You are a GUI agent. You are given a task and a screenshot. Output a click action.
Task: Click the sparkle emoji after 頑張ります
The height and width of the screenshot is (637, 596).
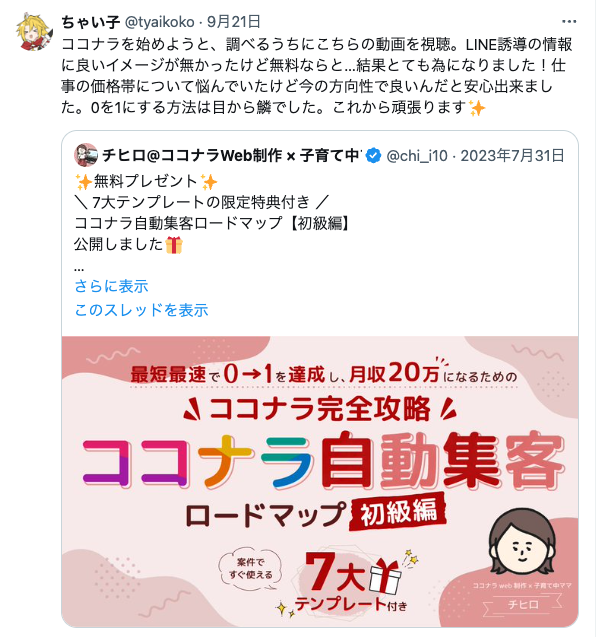pos(477,108)
